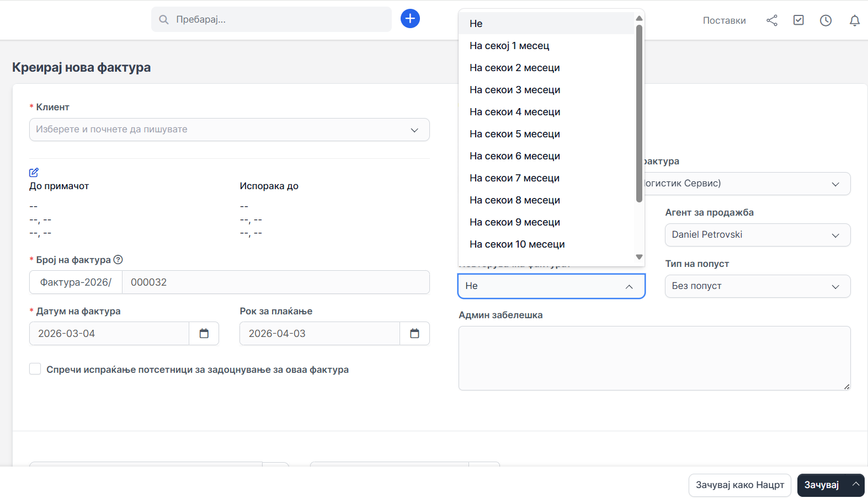Open the tasks checkmark icon
Screen dimensions: 868x498
tap(798, 20)
